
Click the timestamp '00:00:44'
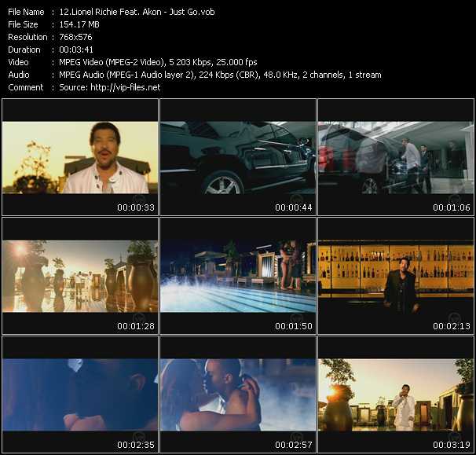294,207
